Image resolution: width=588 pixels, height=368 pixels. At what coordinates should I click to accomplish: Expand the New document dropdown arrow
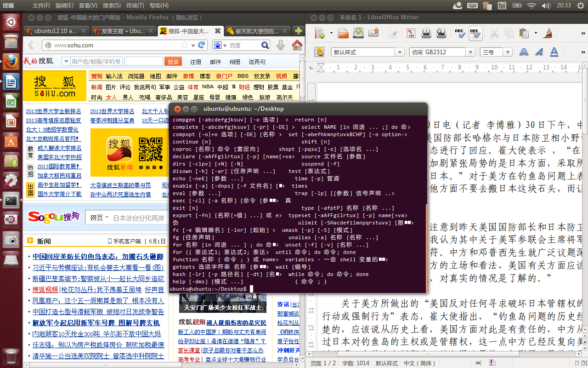click(331, 33)
